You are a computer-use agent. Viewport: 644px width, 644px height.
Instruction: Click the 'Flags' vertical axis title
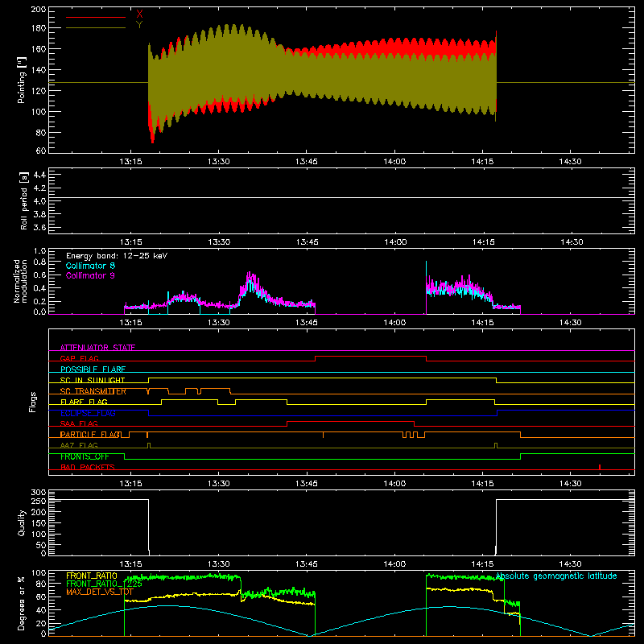pos(33,402)
